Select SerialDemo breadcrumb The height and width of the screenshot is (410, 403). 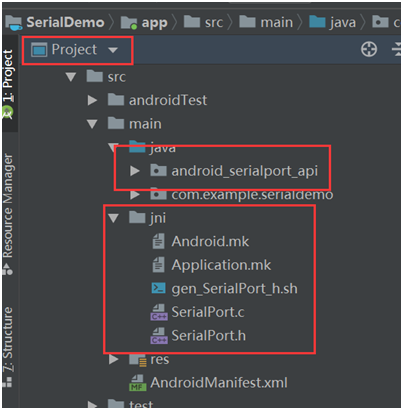pyautogui.click(x=65, y=22)
